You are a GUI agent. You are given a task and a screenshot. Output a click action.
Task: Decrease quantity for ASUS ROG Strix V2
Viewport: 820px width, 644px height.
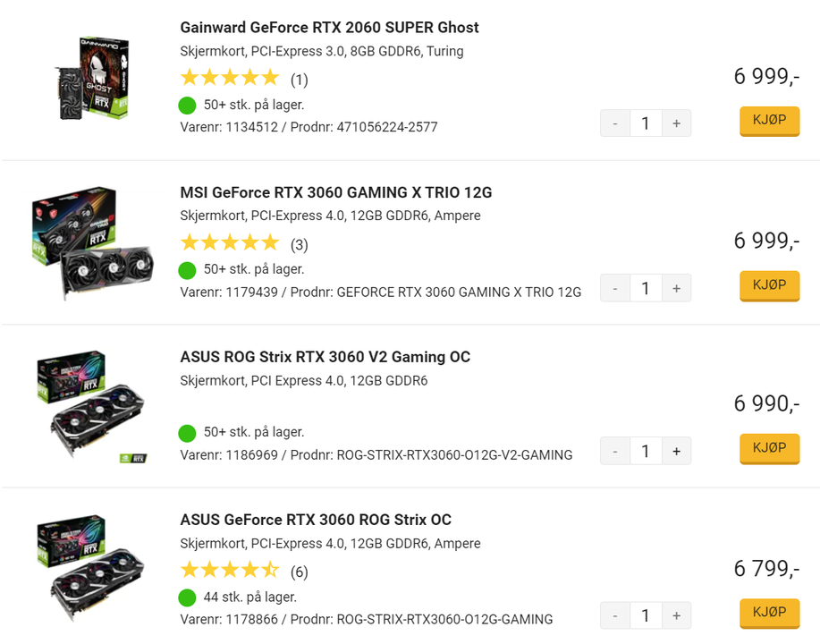tap(615, 451)
